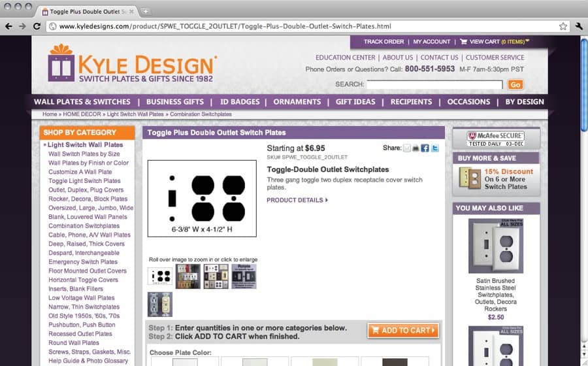The height and width of the screenshot is (366, 588).
Task: Select the outlet photo thumbnail in second row
Action: (160, 304)
